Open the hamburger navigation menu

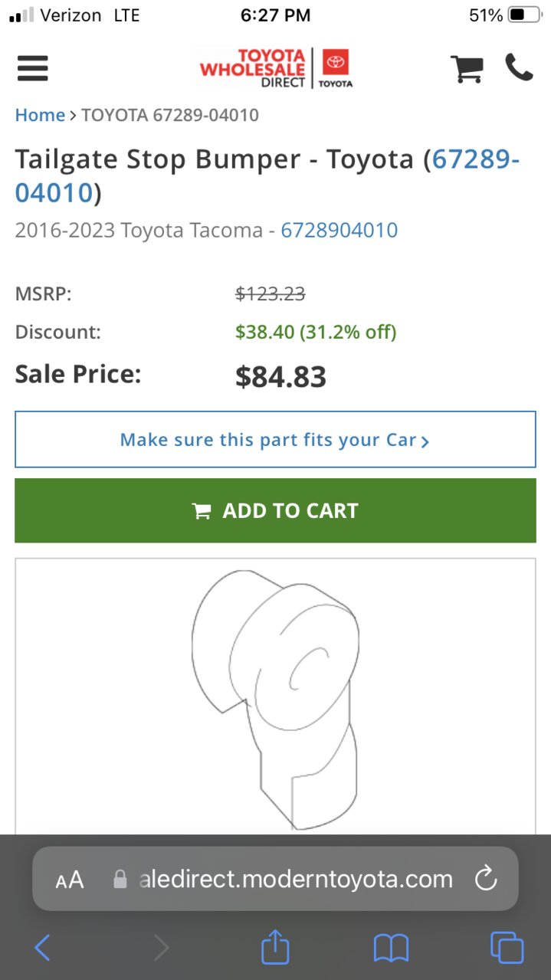coord(32,68)
